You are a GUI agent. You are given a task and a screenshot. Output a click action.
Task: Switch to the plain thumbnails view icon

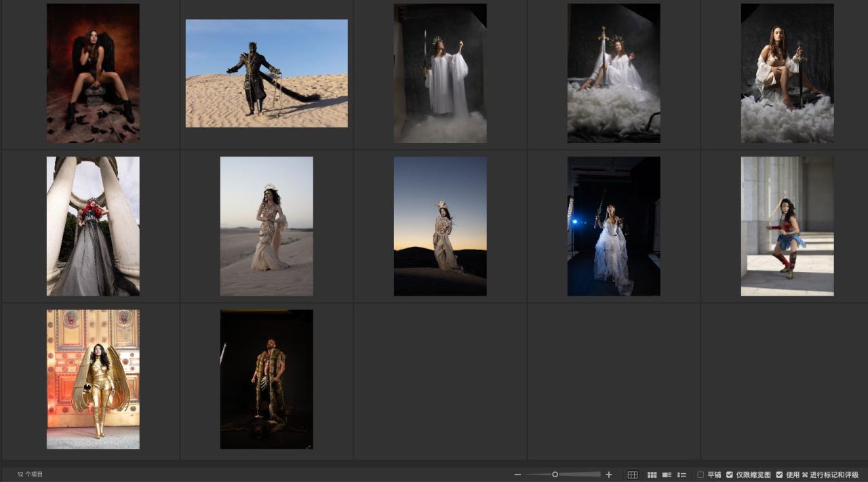pos(652,475)
